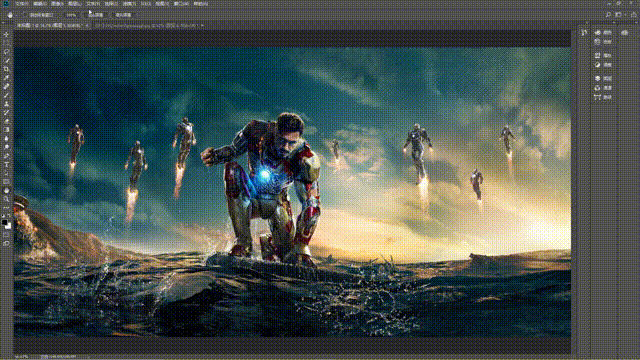Select the Clone Stamp tool
The image size is (640, 360).
coord(6,104)
